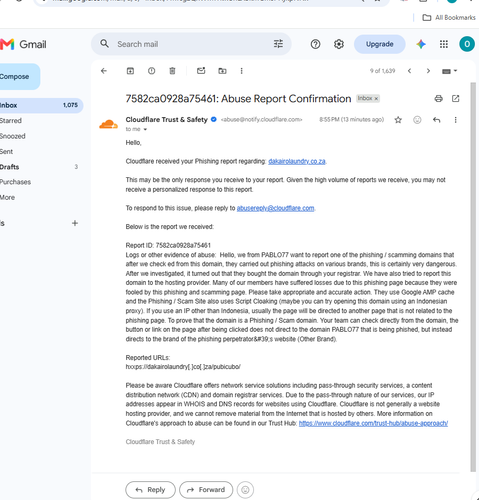The width and height of the screenshot is (479, 500).
Task: Expand More in sidebar
Action: click(x=7, y=197)
